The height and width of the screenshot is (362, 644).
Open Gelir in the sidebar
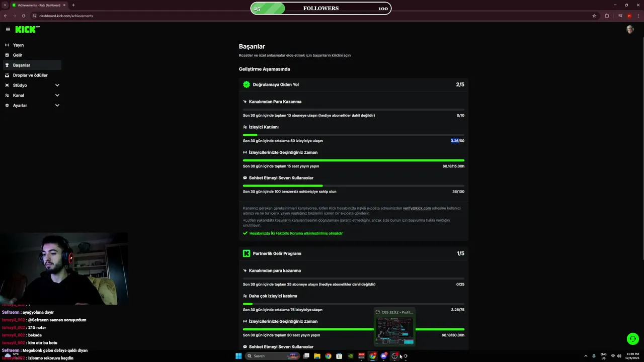[32, 55]
